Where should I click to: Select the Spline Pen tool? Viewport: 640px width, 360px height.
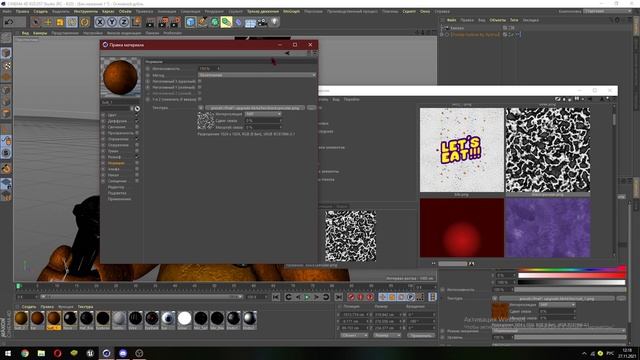click(202, 22)
